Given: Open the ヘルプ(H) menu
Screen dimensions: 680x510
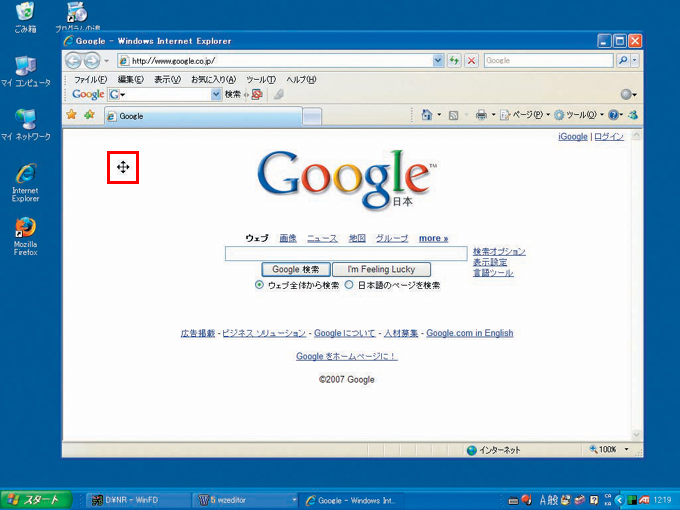Looking at the screenshot, I should (301, 79).
